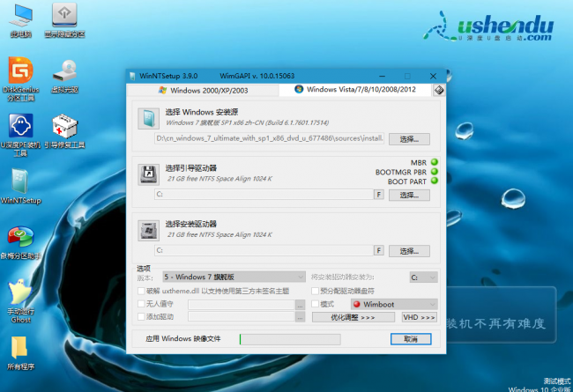
Task: Click the unattended file path field
Action: point(242,304)
